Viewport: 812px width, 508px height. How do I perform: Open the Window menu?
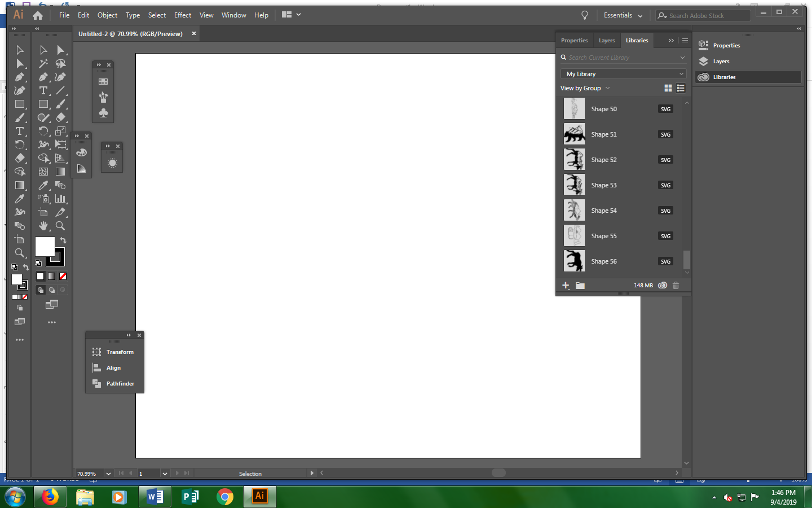click(x=233, y=15)
